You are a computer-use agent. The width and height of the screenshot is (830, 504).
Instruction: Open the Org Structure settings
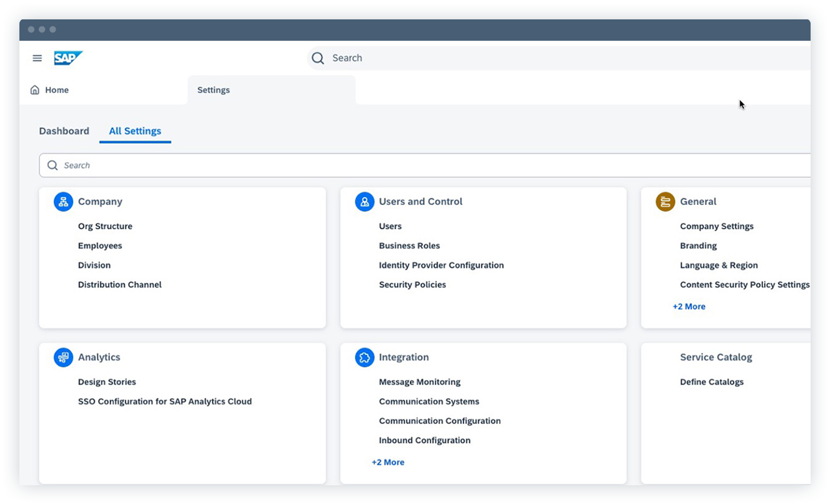pyautogui.click(x=105, y=226)
